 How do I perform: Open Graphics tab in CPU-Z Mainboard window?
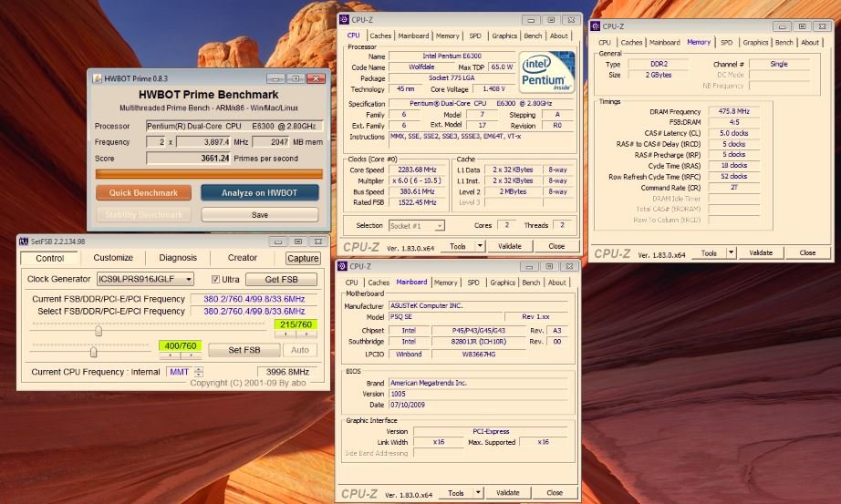click(503, 283)
